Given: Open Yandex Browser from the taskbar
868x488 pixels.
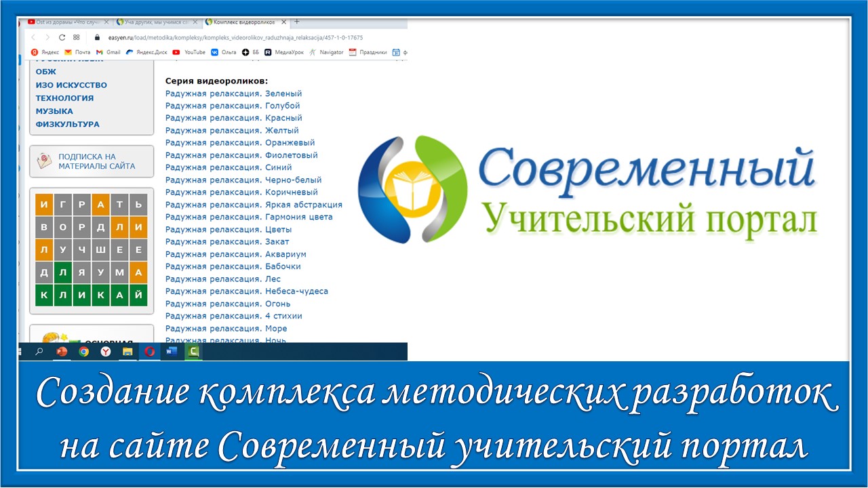Looking at the screenshot, I should click(106, 351).
